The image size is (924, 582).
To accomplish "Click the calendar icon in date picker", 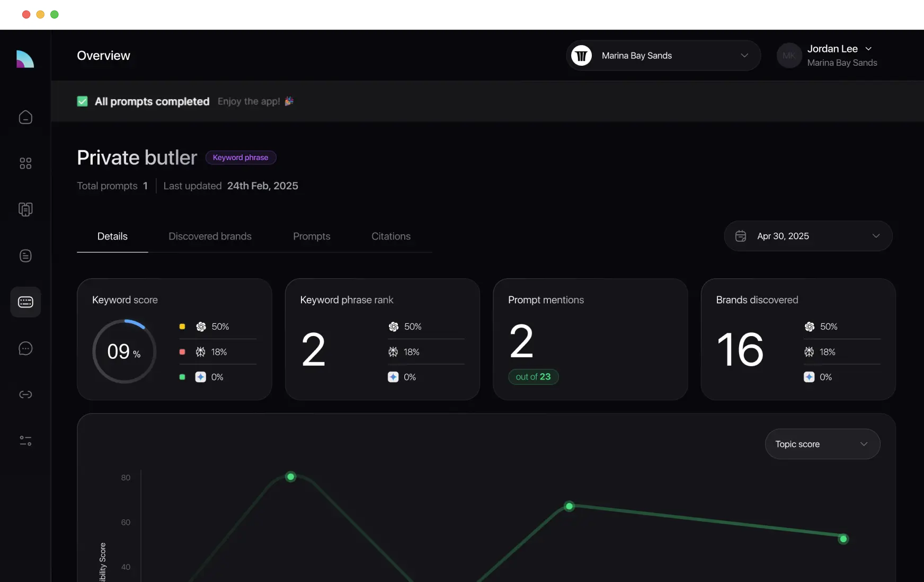I will 741,236.
